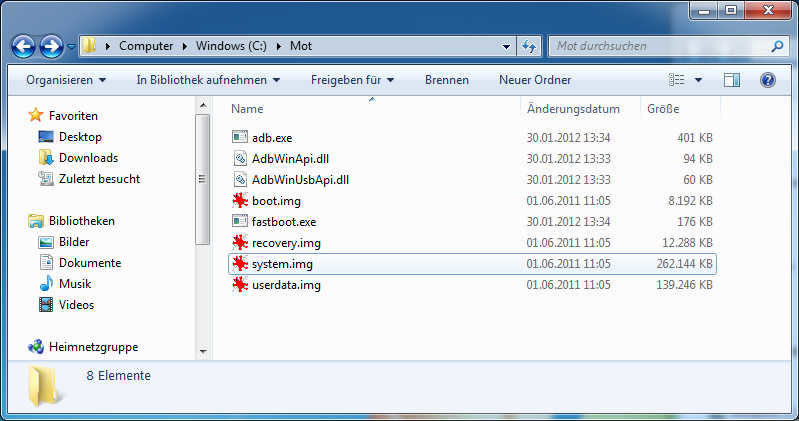Click the folder icon in address bar
The width and height of the screenshot is (799, 421).
(x=89, y=45)
